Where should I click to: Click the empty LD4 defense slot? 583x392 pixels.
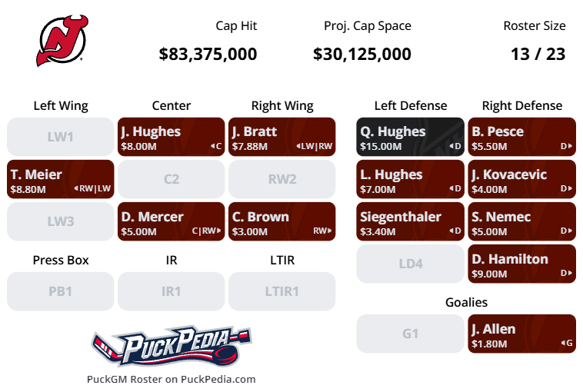point(411,264)
